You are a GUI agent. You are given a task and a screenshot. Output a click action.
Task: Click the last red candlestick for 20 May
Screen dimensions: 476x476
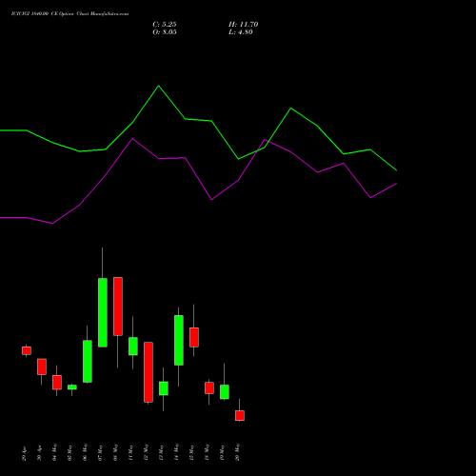click(240, 416)
